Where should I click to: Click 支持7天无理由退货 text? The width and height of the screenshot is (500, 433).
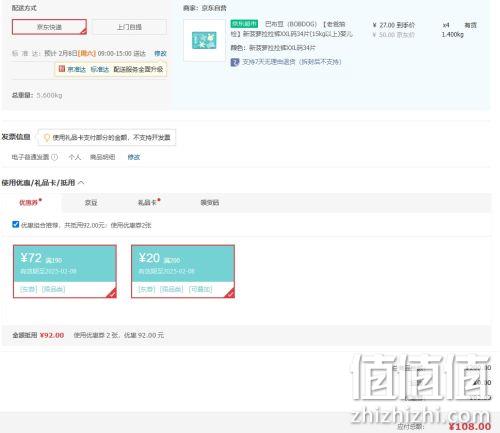coord(292,62)
